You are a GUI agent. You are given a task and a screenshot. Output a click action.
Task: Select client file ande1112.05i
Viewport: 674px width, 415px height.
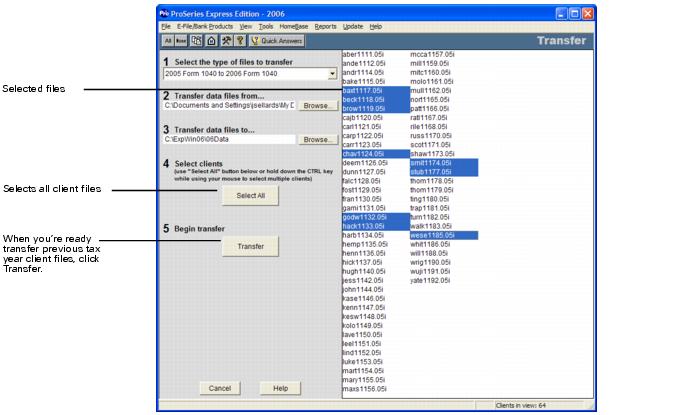pyautogui.click(x=364, y=64)
